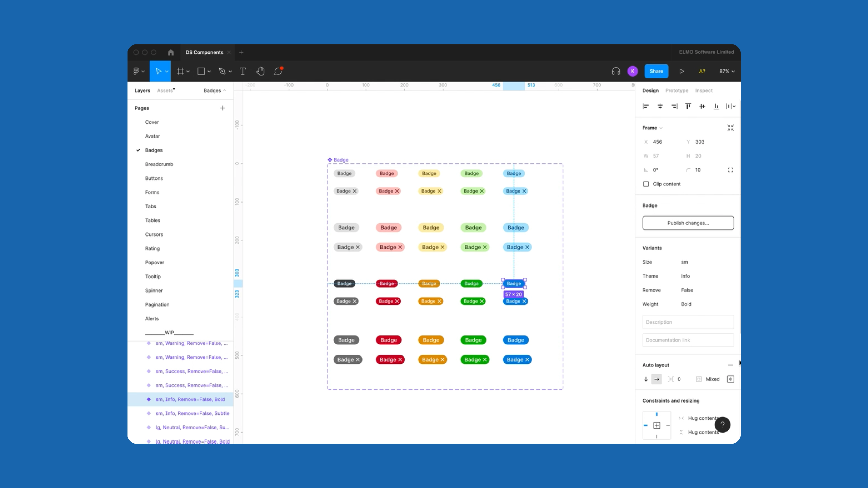Click the Description input field
Viewport: 868px width, 488px height.
[x=688, y=322]
